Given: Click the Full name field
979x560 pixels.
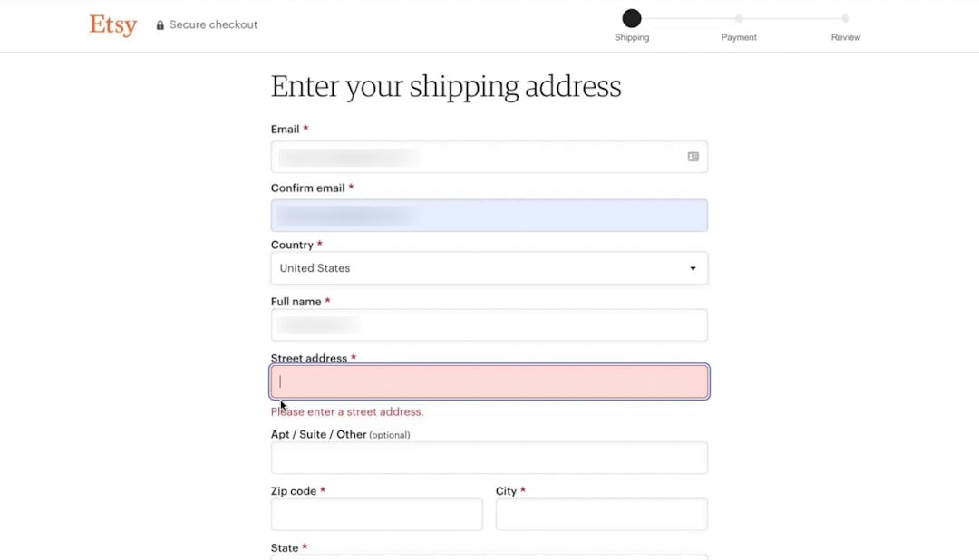Looking at the screenshot, I should click(x=489, y=324).
